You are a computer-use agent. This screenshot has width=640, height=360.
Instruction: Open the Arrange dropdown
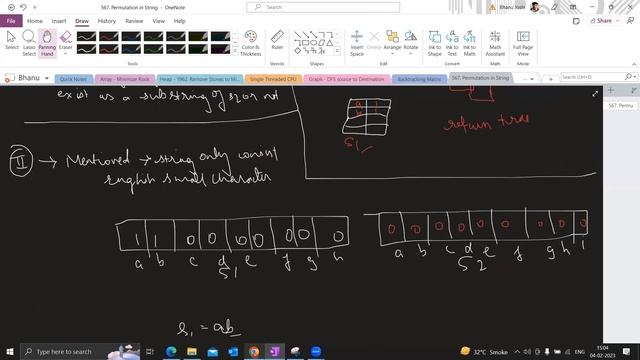392,43
